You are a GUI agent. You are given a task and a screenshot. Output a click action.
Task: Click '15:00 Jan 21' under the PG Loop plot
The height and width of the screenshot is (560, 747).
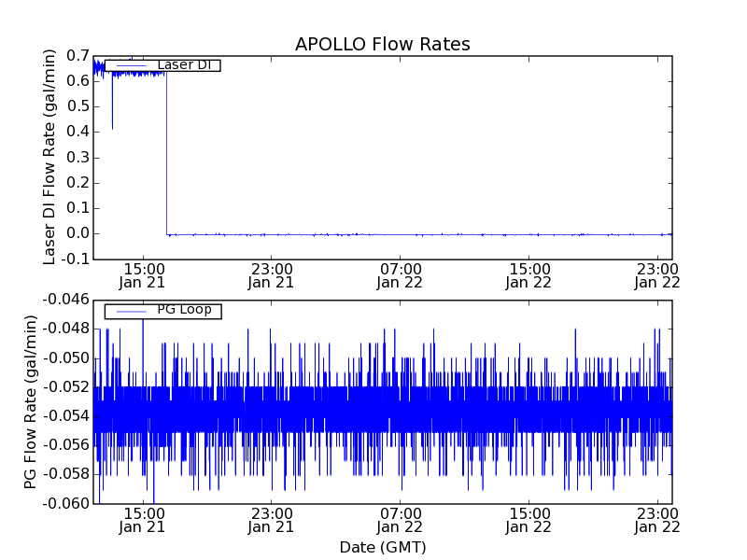(x=143, y=521)
